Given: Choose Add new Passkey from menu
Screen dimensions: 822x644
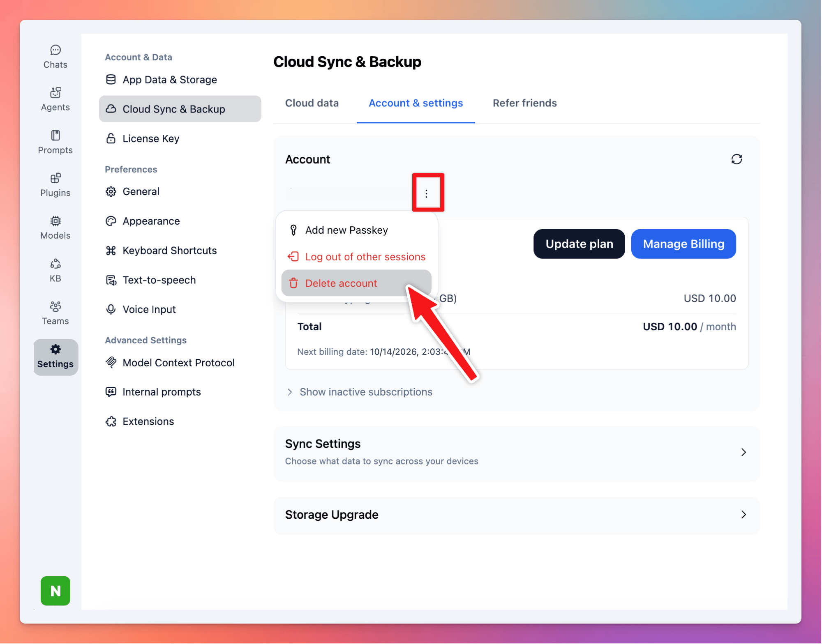Looking at the screenshot, I should pyautogui.click(x=356, y=230).
